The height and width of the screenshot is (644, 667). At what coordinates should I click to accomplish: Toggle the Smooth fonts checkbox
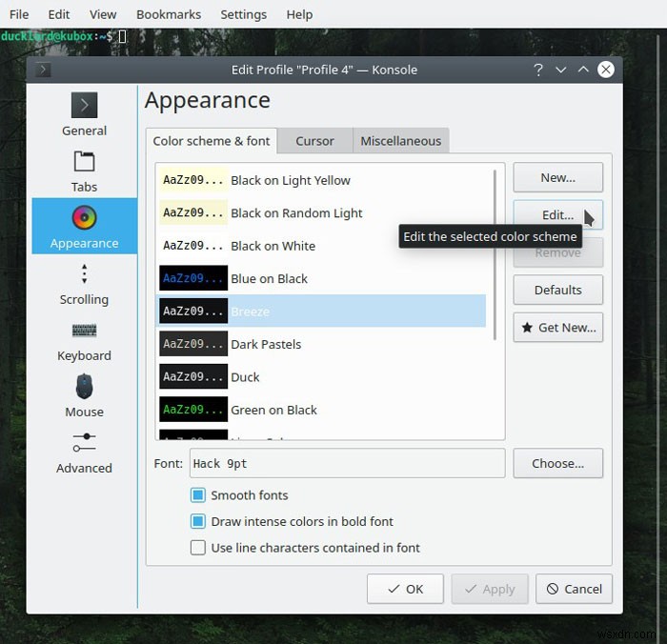tap(198, 495)
